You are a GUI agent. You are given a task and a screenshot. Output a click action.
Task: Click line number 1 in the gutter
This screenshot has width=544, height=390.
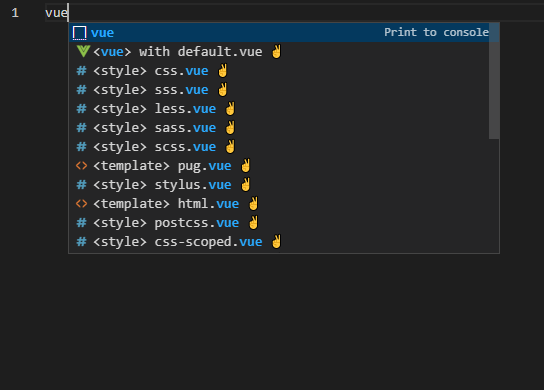[x=15, y=13]
